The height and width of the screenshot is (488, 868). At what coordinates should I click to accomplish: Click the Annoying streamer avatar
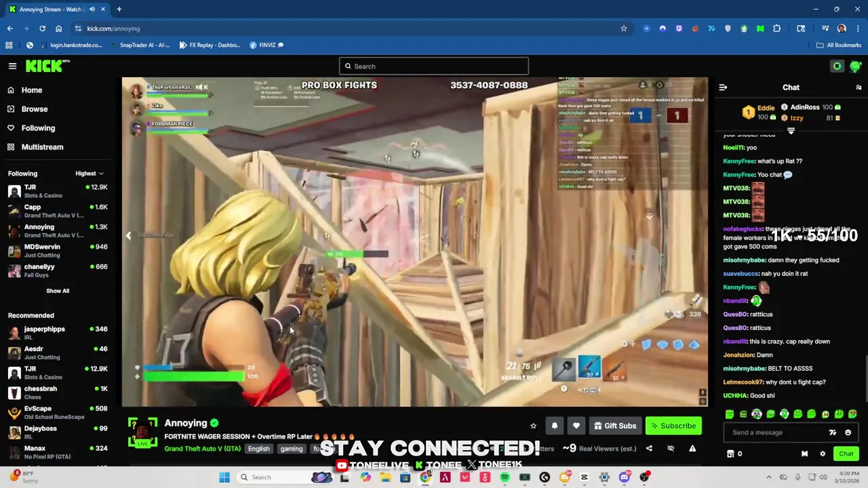(x=143, y=433)
